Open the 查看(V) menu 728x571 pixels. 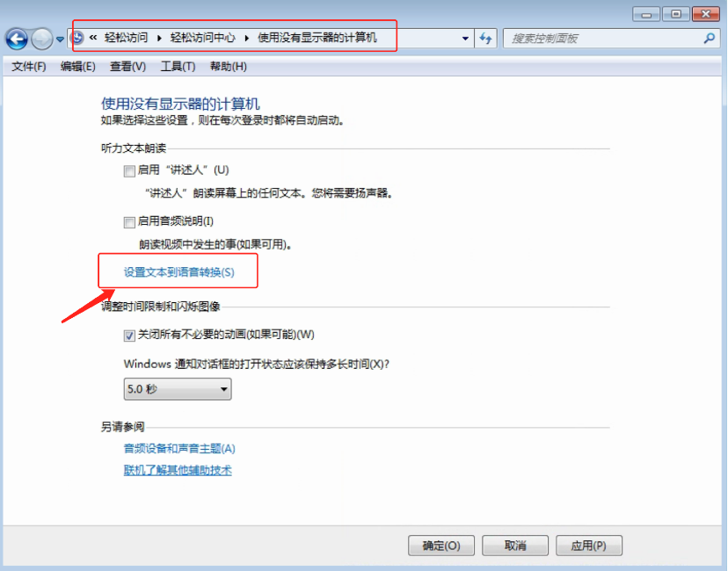127,67
